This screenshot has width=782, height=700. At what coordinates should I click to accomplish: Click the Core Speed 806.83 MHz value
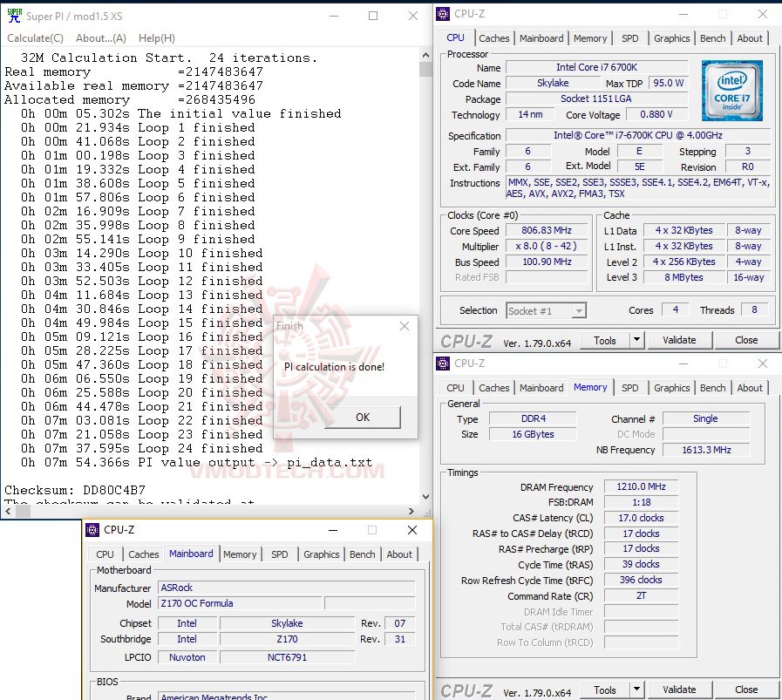pyautogui.click(x=547, y=230)
